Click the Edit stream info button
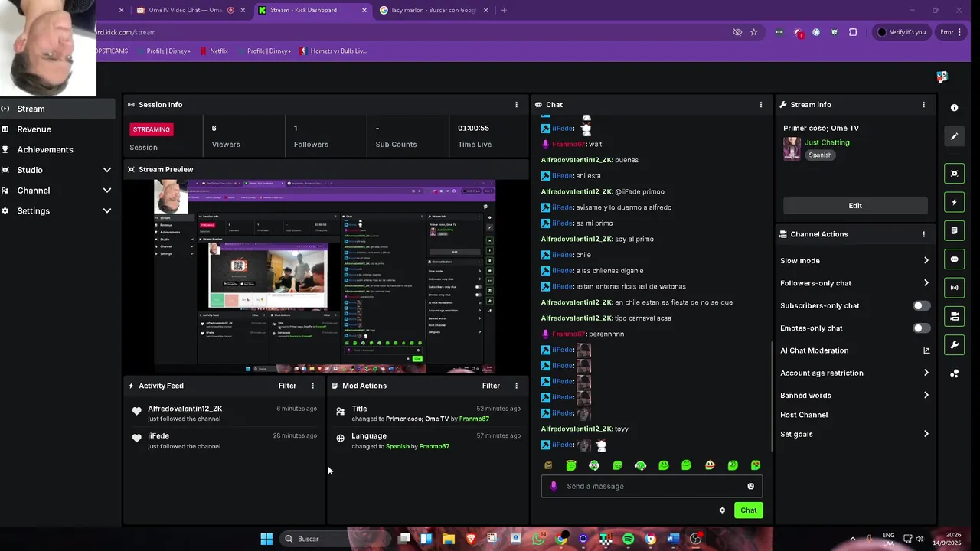Image resolution: width=980 pixels, height=551 pixels. pyautogui.click(x=855, y=206)
